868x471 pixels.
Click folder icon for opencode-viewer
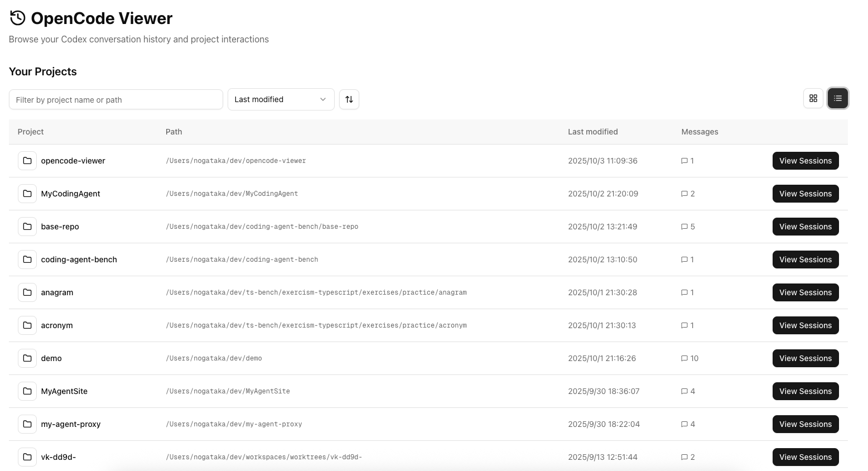[27, 161]
